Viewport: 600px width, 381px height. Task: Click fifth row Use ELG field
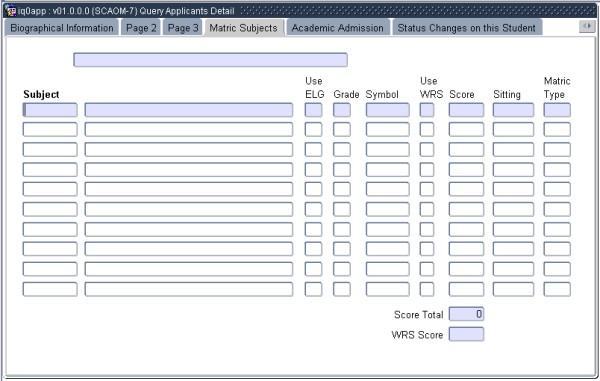tap(313, 189)
